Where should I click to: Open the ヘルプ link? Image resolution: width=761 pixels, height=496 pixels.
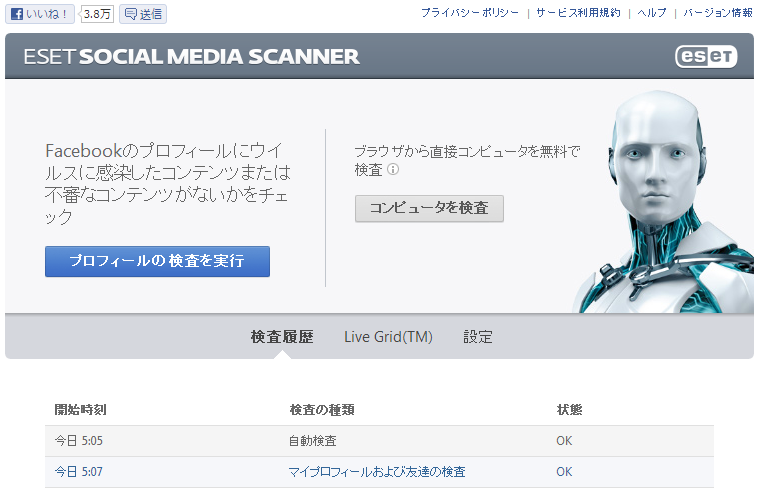[x=652, y=13]
